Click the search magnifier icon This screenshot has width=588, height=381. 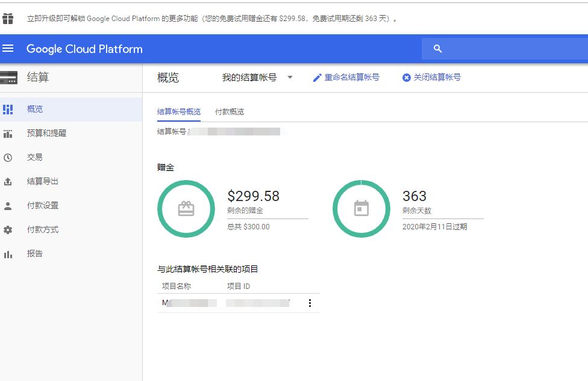point(437,49)
